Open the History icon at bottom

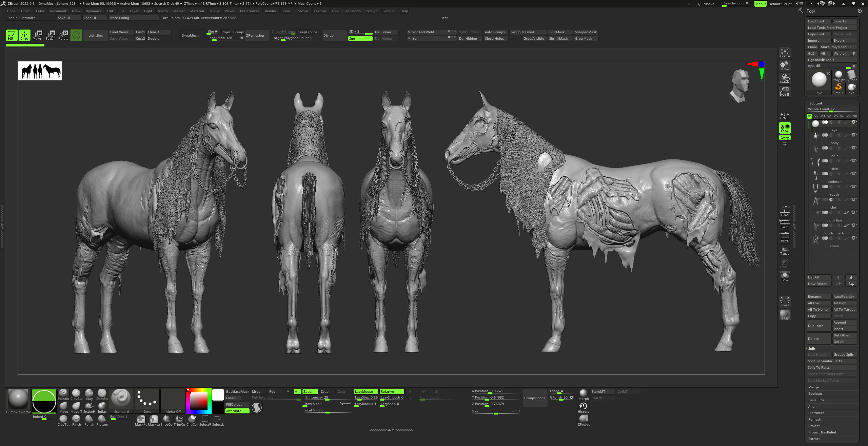tap(583, 408)
